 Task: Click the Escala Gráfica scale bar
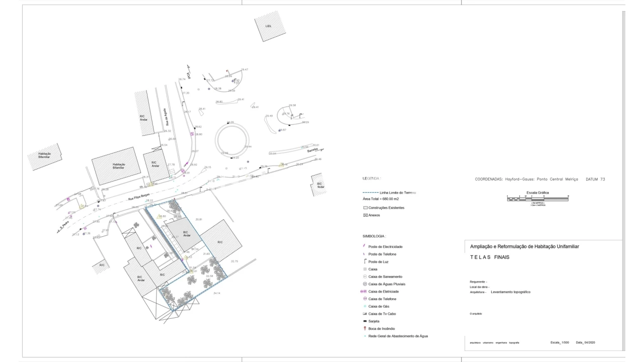(537, 199)
